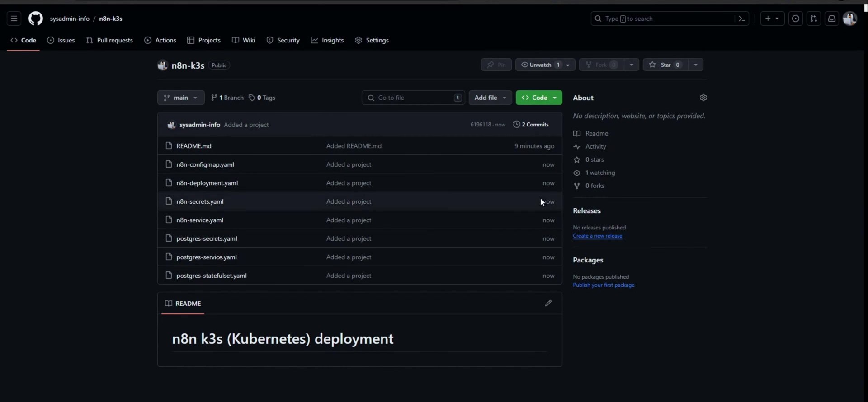Click Create a new release link

[597, 236]
